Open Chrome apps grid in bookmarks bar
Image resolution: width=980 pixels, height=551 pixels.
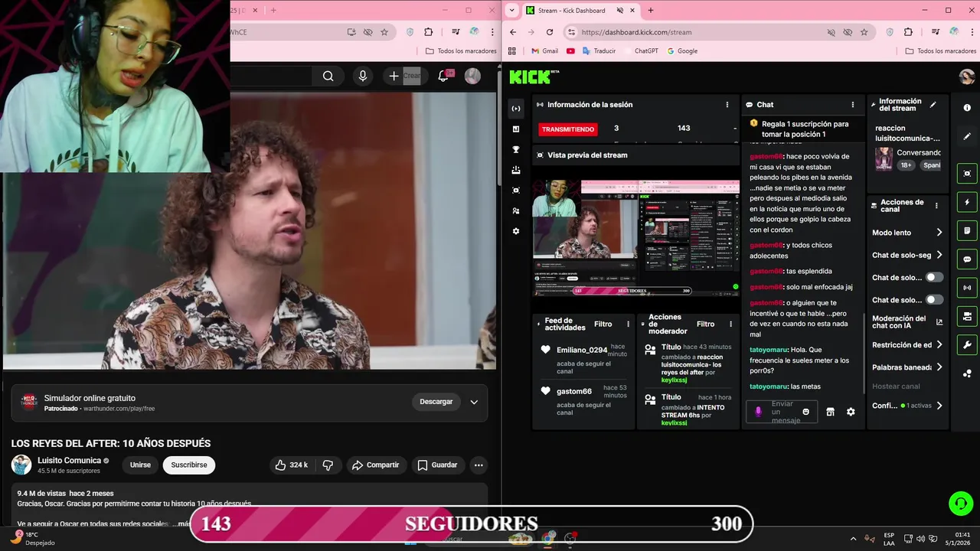click(512, 51)
